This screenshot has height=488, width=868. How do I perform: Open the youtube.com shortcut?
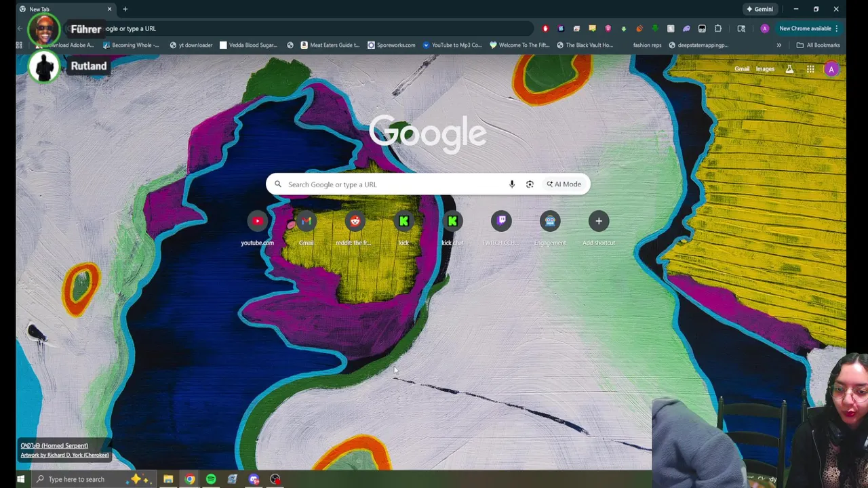[258, 227]
